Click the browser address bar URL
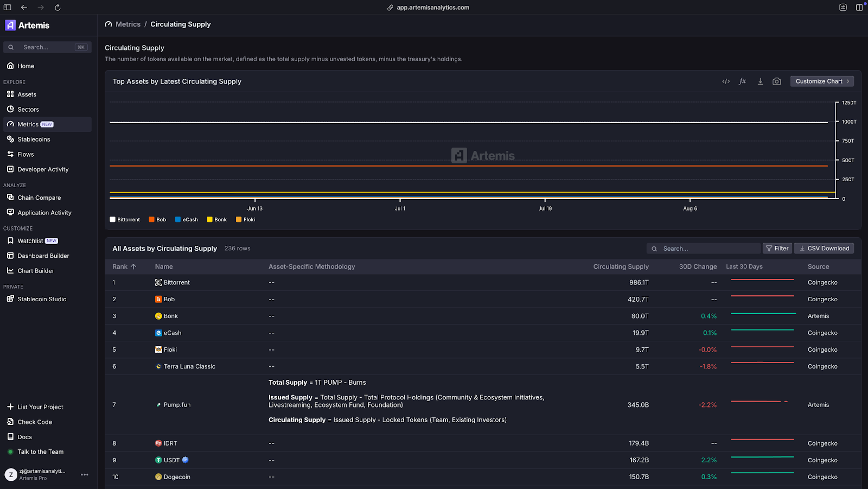Image resolution: width=868 pixels, height=489 pixels. point(433,8)
